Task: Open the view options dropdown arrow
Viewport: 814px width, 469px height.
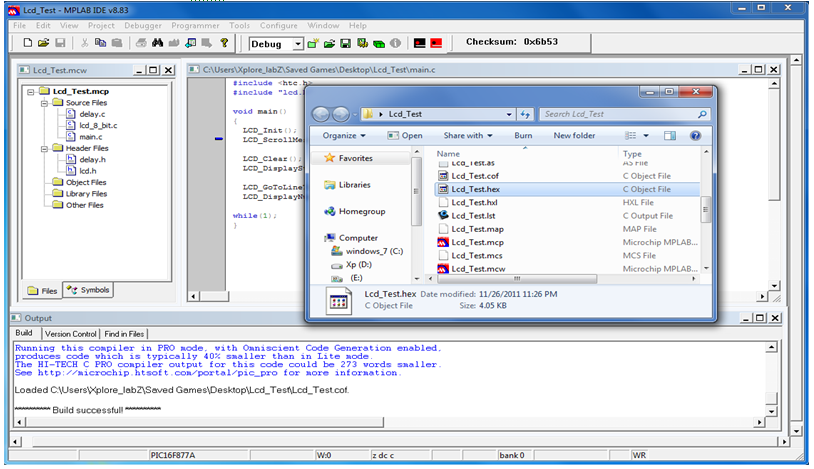Action: 646,136
